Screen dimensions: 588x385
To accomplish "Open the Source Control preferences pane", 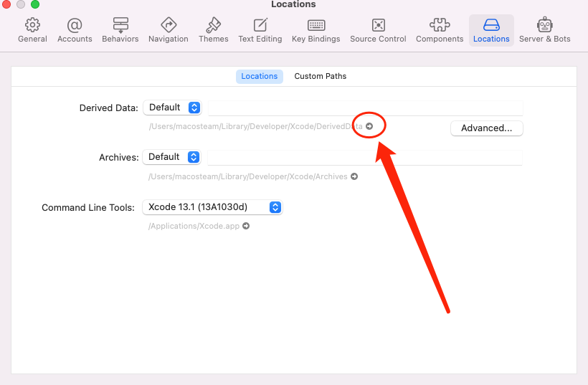I will [x=378, y=30].
